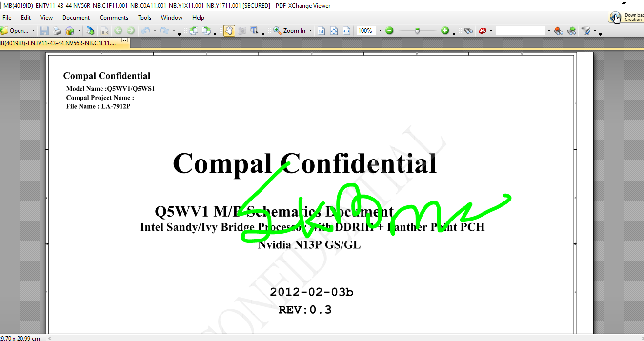Rotate page clockwise
The width and height of the screenshot is (644, 341).
tap(206, 31)
